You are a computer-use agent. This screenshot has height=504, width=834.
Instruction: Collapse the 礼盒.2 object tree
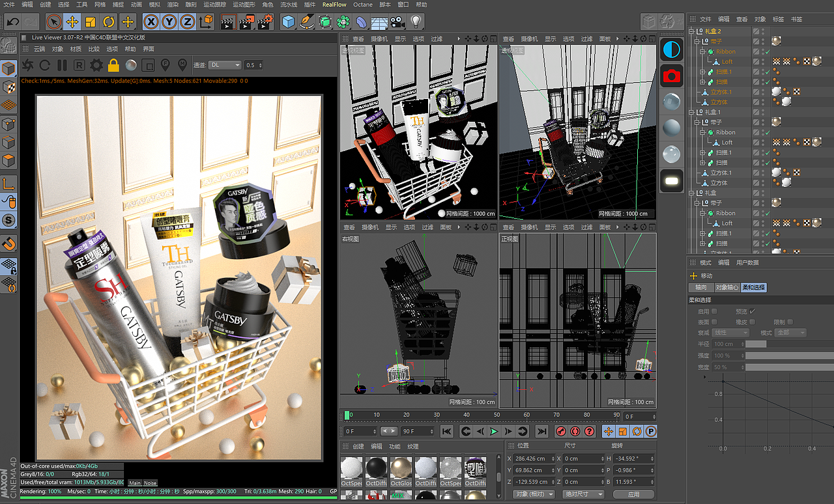pos(693,30)
